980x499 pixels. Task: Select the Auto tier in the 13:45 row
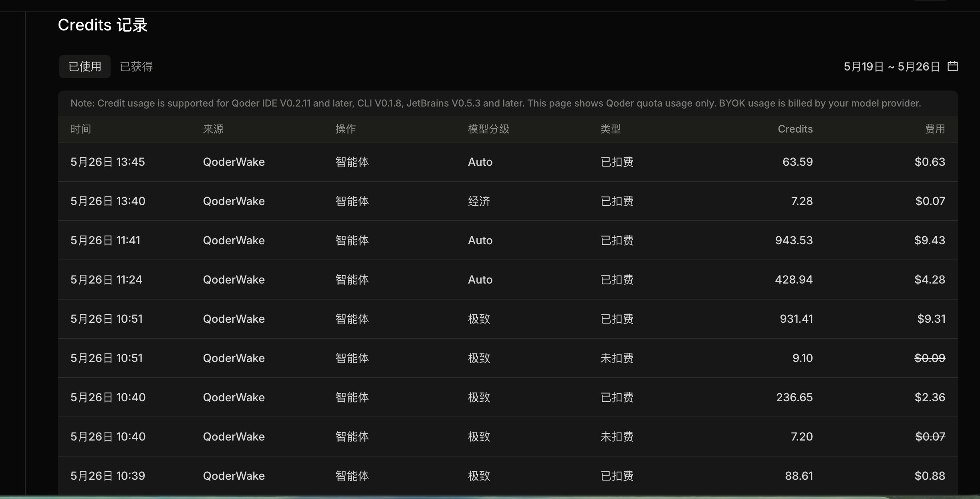pos(480,162)
